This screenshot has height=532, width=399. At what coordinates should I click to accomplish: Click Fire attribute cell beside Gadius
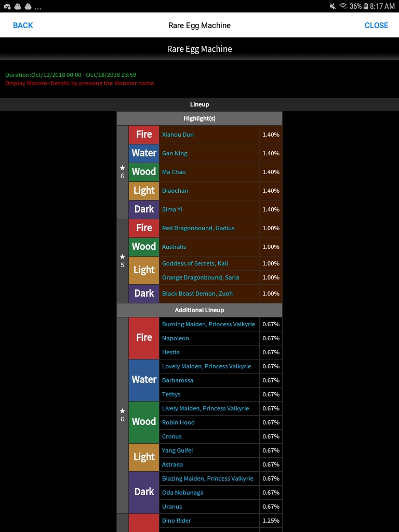[144, 228]
